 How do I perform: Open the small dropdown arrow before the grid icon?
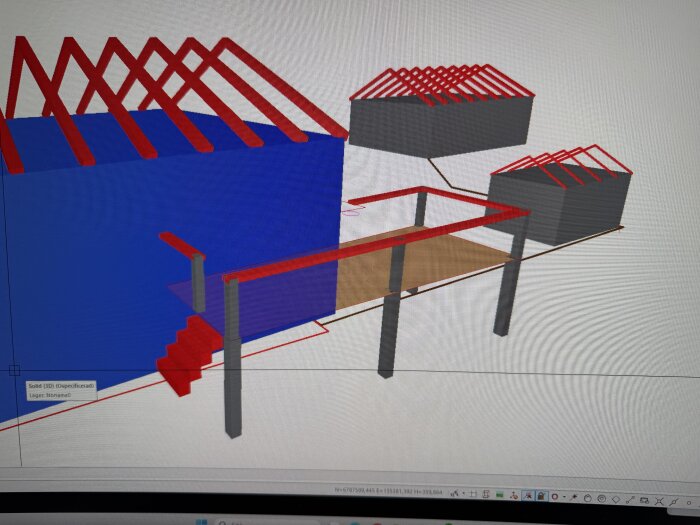click(x=464, y=493)
